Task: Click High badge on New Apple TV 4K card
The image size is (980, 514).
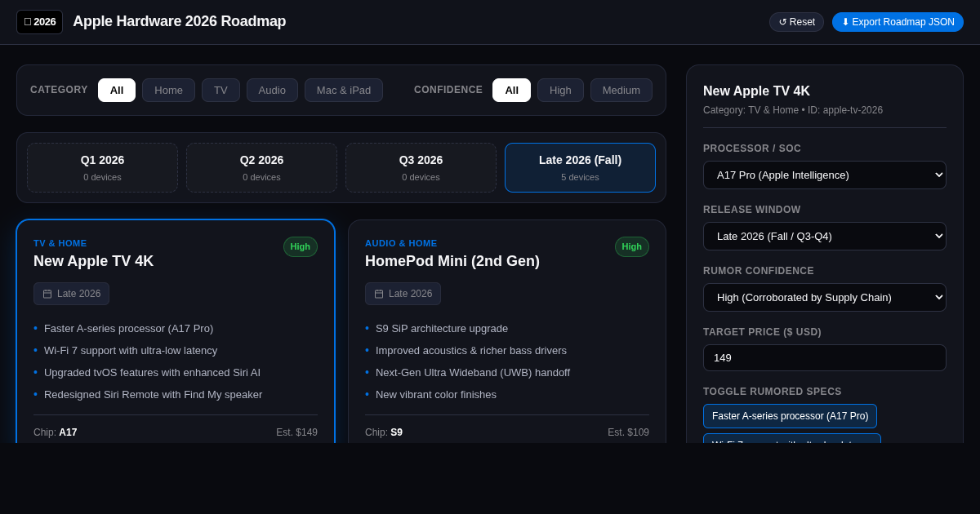Action: tap(301, 246)
